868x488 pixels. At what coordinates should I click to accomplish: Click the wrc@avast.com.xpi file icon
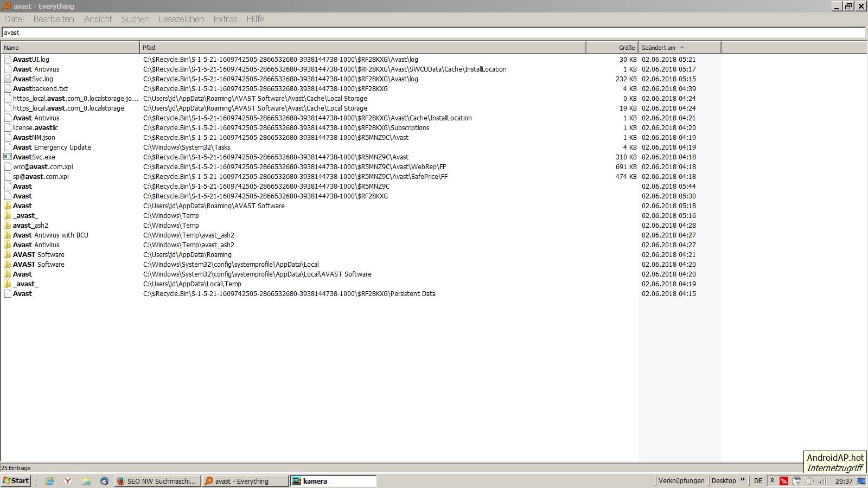pos(8,167)
